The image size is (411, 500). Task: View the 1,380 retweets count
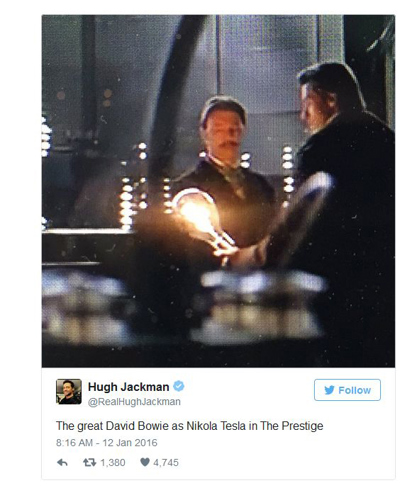(x=113, y=463)
